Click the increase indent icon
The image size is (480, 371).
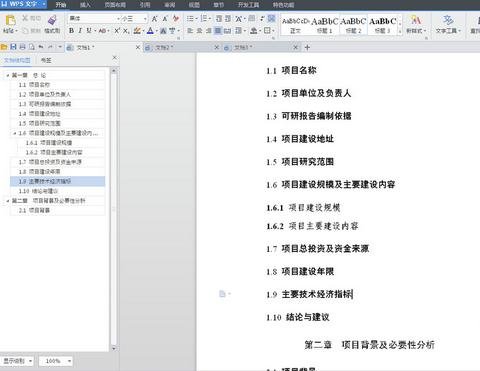(228, 18)
